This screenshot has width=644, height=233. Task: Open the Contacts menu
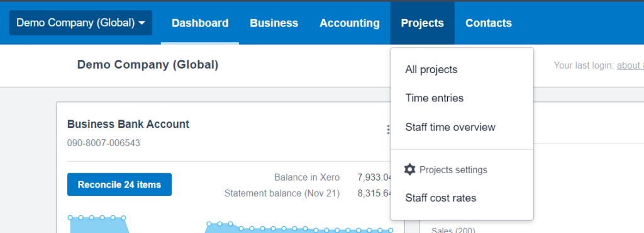[488, 23]
